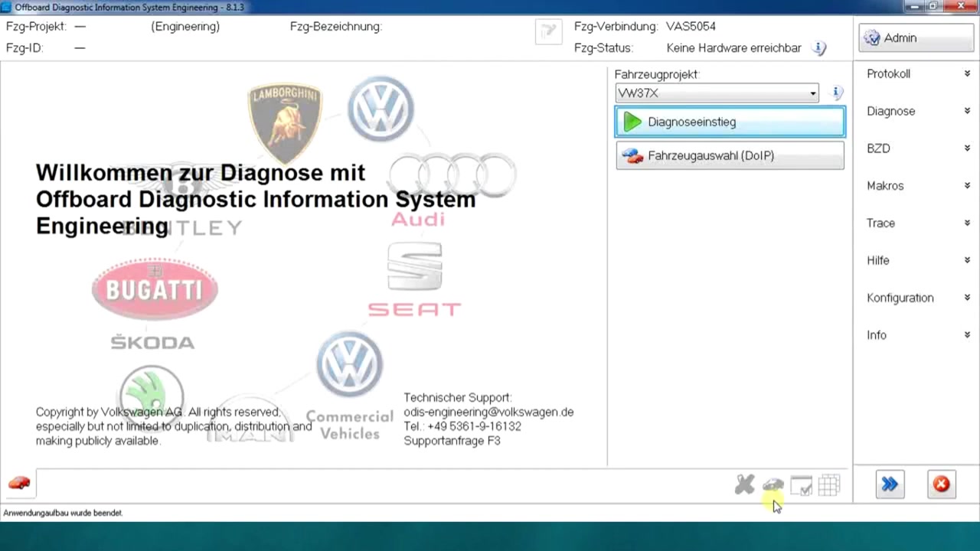This screenshot has width=980, height=551.
Task: Click the grey crossed tools icon
Action: [x=744, y=484]
